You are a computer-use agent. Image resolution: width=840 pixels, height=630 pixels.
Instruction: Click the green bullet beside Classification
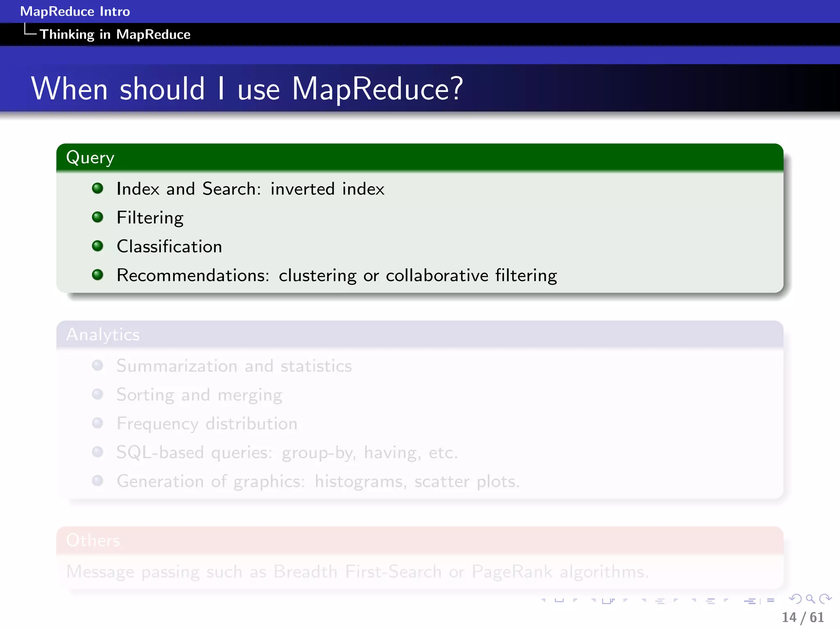98,246
